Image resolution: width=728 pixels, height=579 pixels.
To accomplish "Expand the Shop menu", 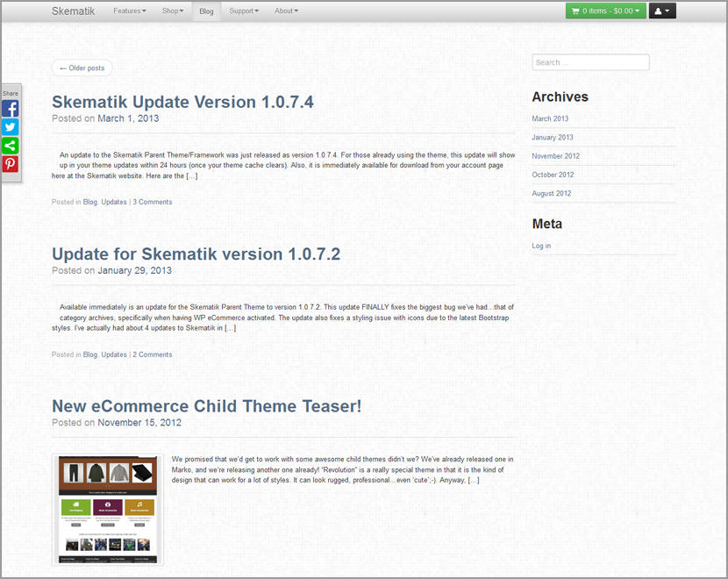I will (x=173, y=11).
